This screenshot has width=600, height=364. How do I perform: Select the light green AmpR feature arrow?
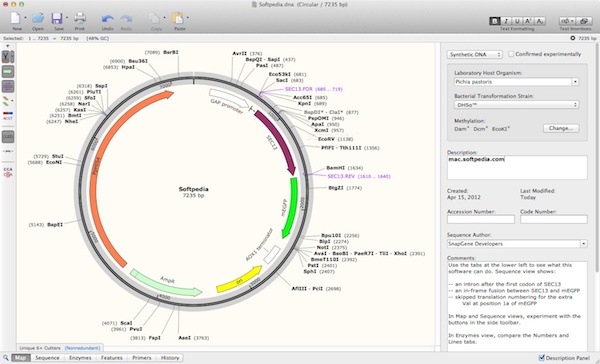pos(165,284)
